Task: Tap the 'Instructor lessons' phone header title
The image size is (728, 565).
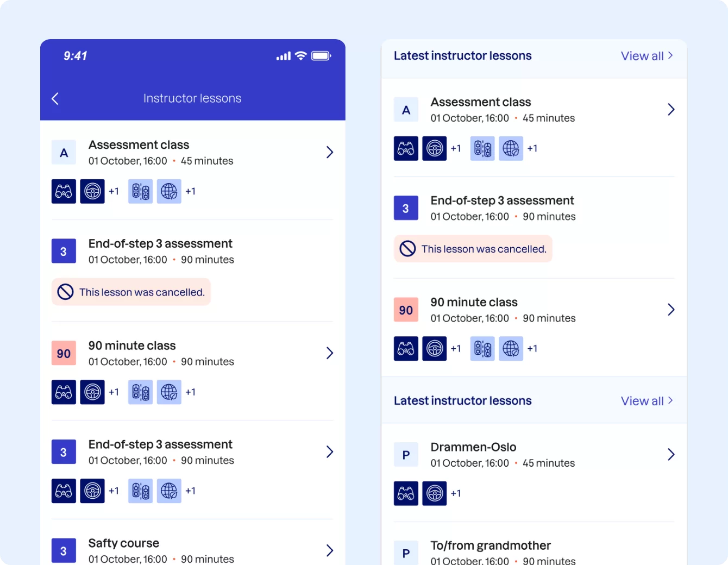Action: 192,98
